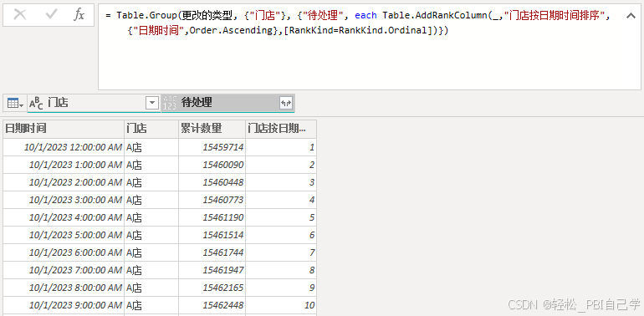This screenshot has height=316, width=644.
Task: Open the 门店 column filter dropdown
Action: tap(152, 103)
